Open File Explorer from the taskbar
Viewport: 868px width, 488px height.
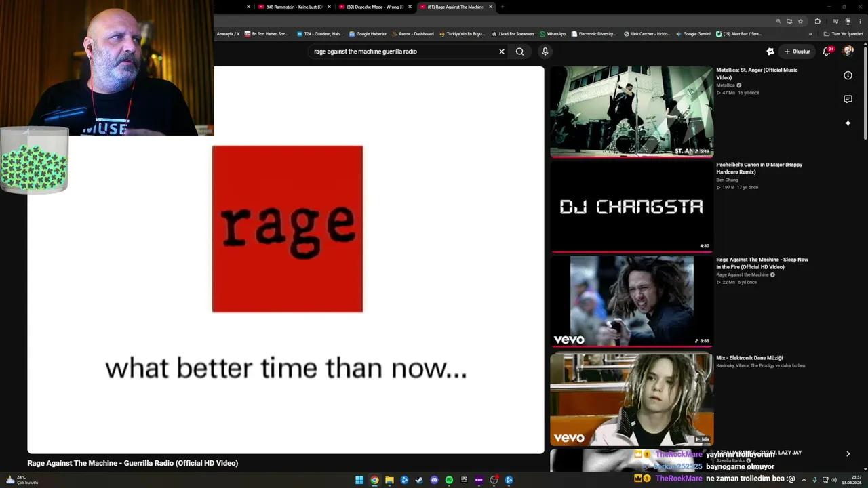coord(389,480)
